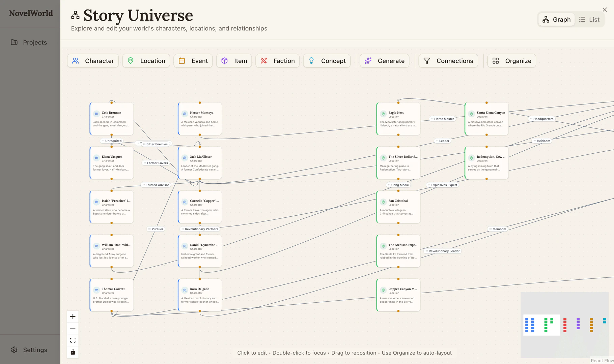Click the zoom-out minus control
Image resolution: width=614 pixels, height=364 pixels.
coord(73,328)
